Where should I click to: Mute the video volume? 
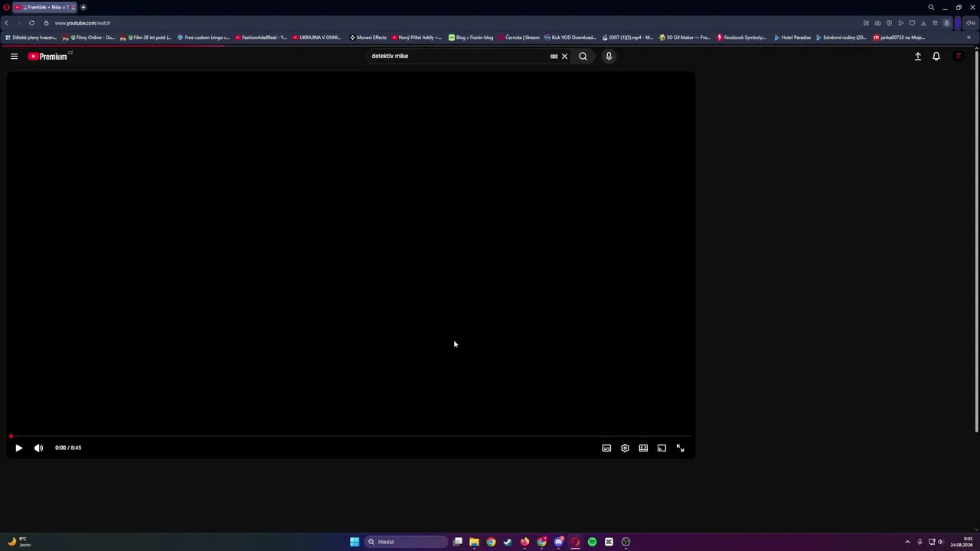38,448
